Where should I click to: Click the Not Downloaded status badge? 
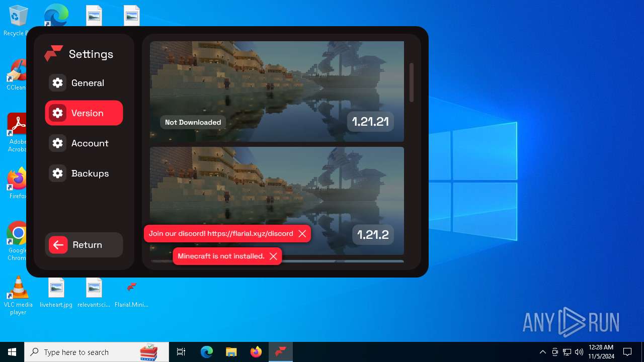point(193,122)
